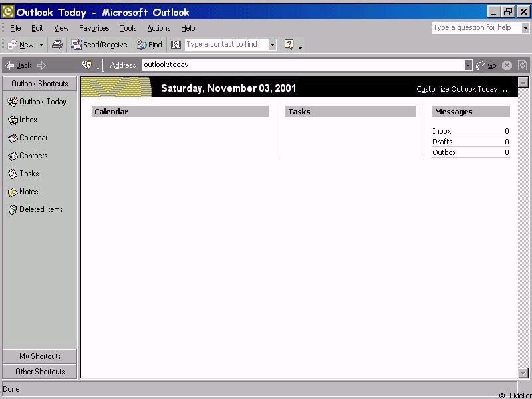Switch to My Shortcuts group
532x399 pixels.
point(40,356)
